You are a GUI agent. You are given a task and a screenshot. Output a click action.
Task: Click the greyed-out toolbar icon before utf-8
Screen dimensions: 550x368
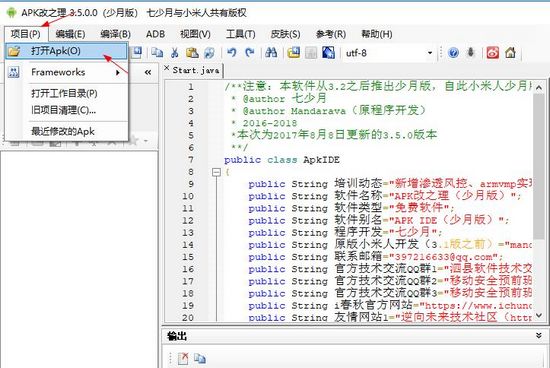(x=311, y=53)
